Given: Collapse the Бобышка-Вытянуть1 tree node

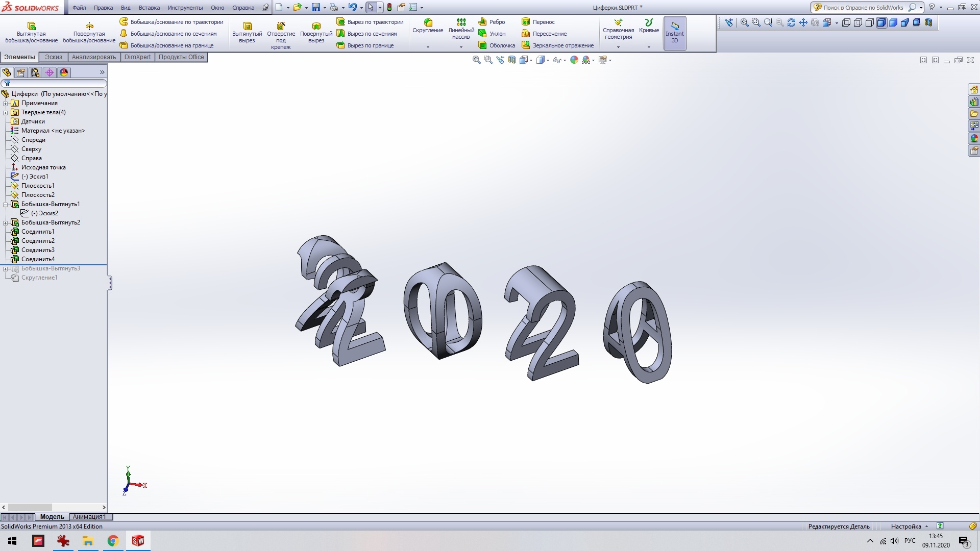Looking at the screenshot, I should 6,204.
